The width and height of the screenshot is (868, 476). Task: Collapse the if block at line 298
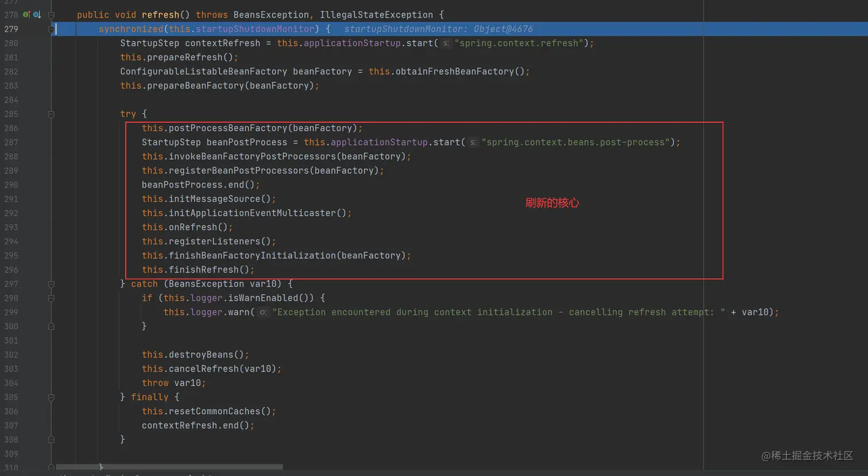(51, 298)
